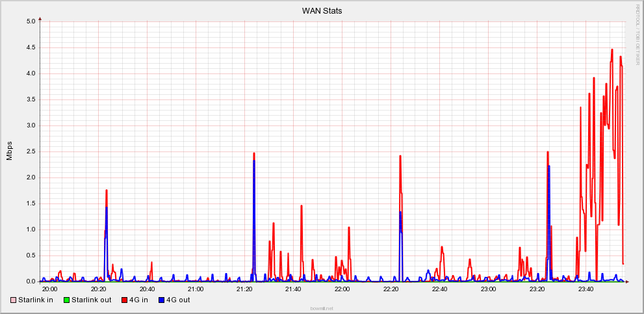Click the bowmill.net footer text
Image resolution: width=644 pixels, height=314 pixels.
(x=322, y=308)
